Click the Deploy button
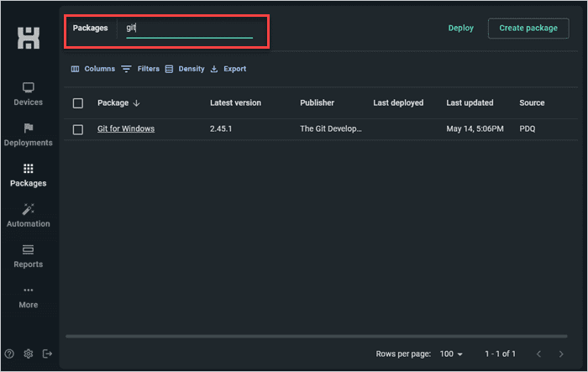 461,28
